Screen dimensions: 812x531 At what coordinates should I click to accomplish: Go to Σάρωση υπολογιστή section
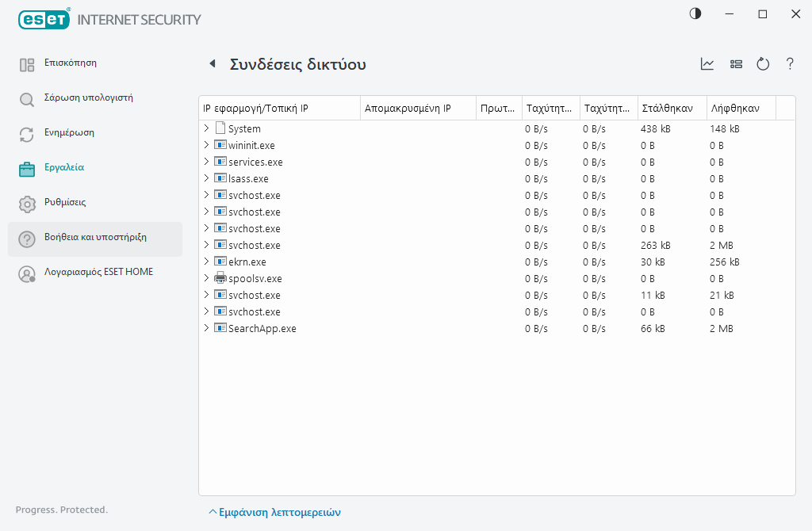coord(87,98)
